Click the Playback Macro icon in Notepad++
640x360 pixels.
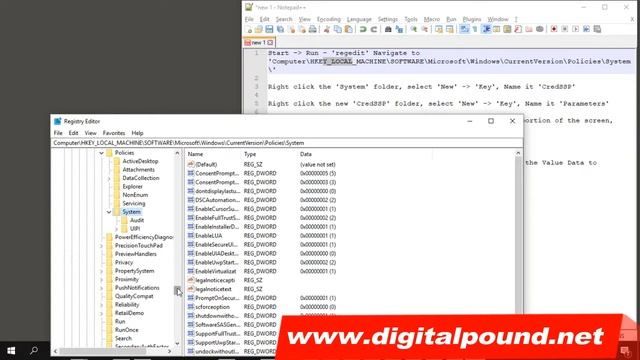coord(576,29)
